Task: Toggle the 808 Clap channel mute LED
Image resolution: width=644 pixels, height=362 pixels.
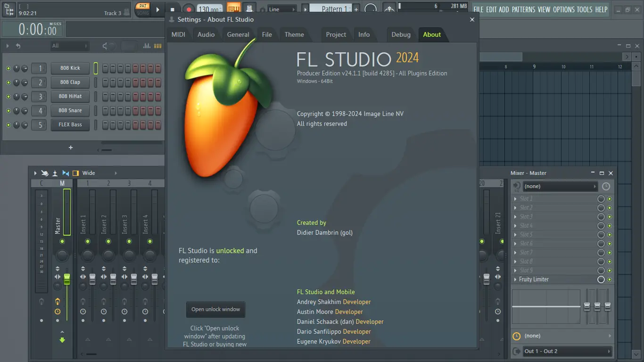Action: [x=8, y=82]
